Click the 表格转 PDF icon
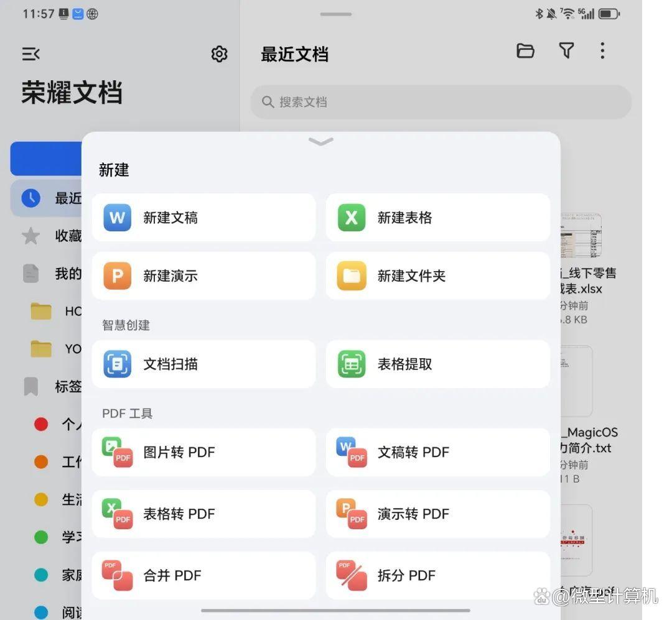This screenshot has width=672, height=620. click(x=117, y=514)
